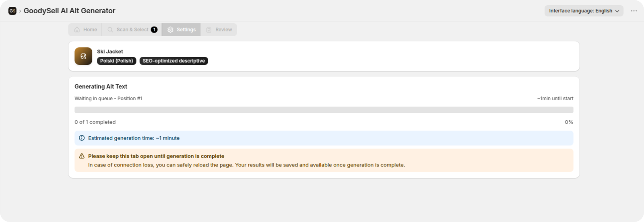The height and width of the screenshot is (222, 644).
Task: Click the 0% progress value
Action: point(569,122)
